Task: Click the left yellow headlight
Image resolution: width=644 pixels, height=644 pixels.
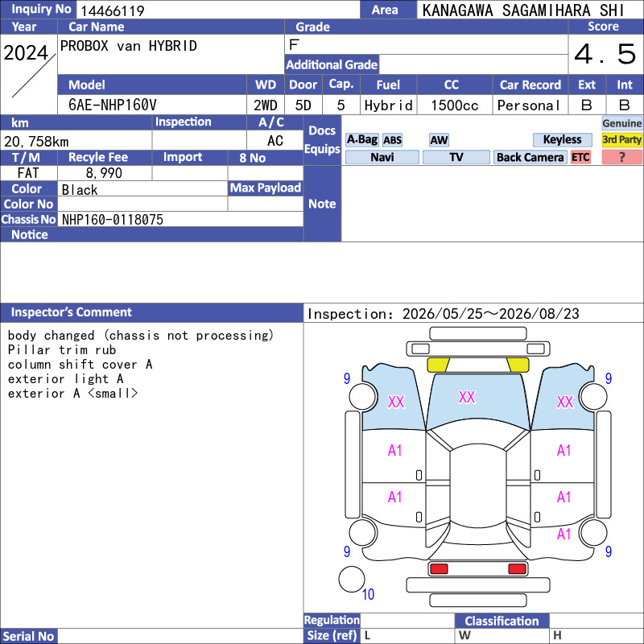Action: click(438, 365)
